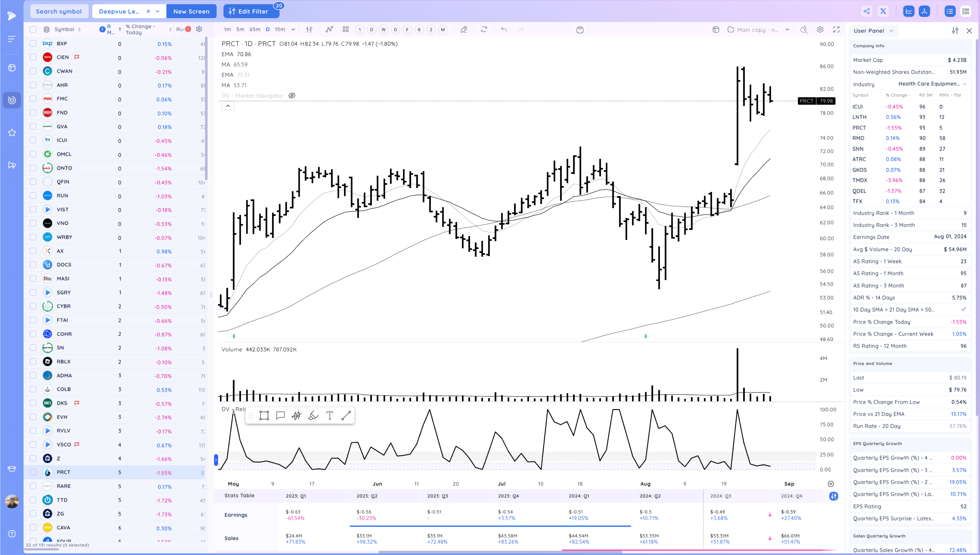The image size is (980, 555).
Task: Click the New Screen button
Action: [191, 12]
